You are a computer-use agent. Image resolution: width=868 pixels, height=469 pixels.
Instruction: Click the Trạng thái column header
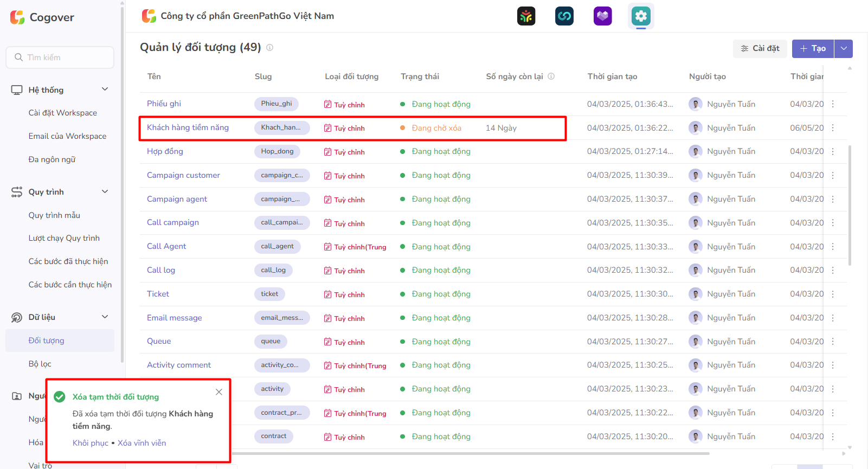pyautogui.click(x=420, y=76)
